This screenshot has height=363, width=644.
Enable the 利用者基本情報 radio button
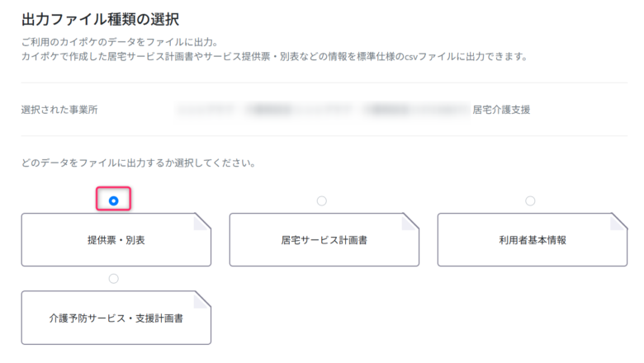[x=530, y=200]
